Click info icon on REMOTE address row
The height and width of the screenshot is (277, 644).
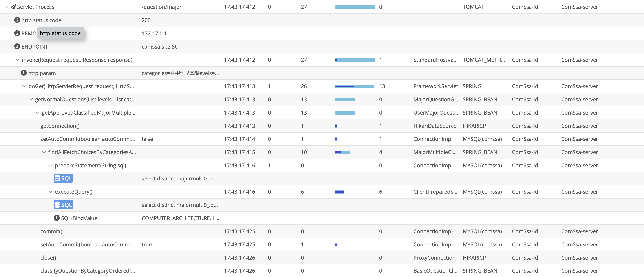[17, 33]
